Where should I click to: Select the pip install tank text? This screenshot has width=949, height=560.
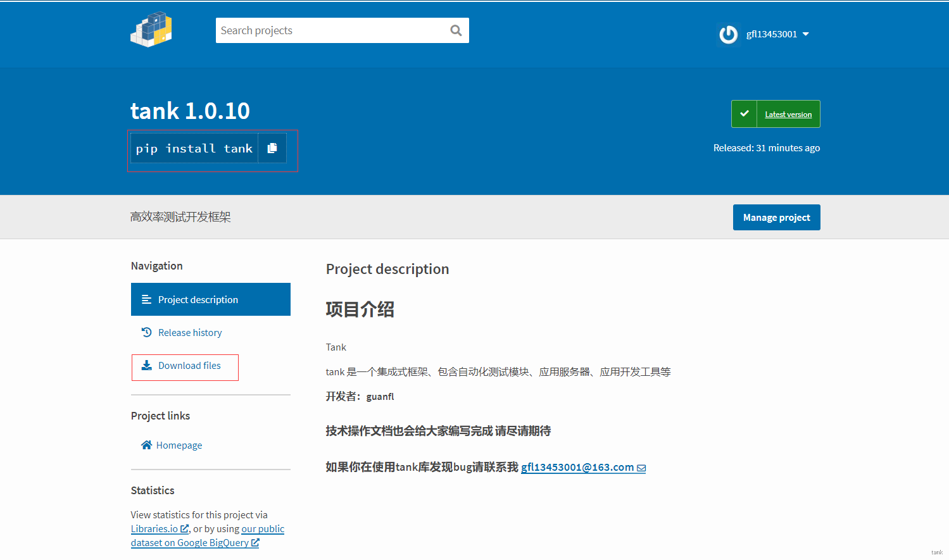pos(194,148)
